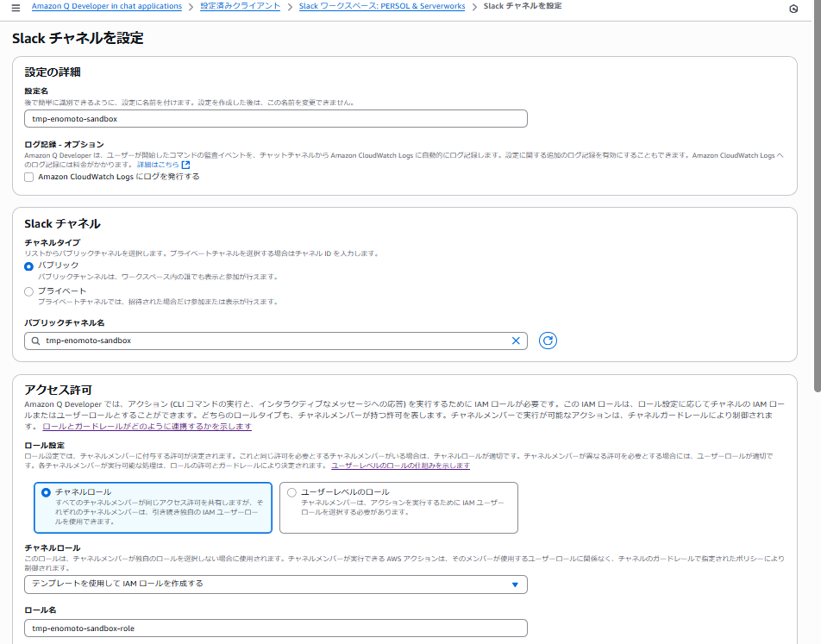Image resolution: width=821 pixels, height=644 pixels.
Task: Enable Amazon CloudWatch Logs logging checkbox
Action: 28,177
